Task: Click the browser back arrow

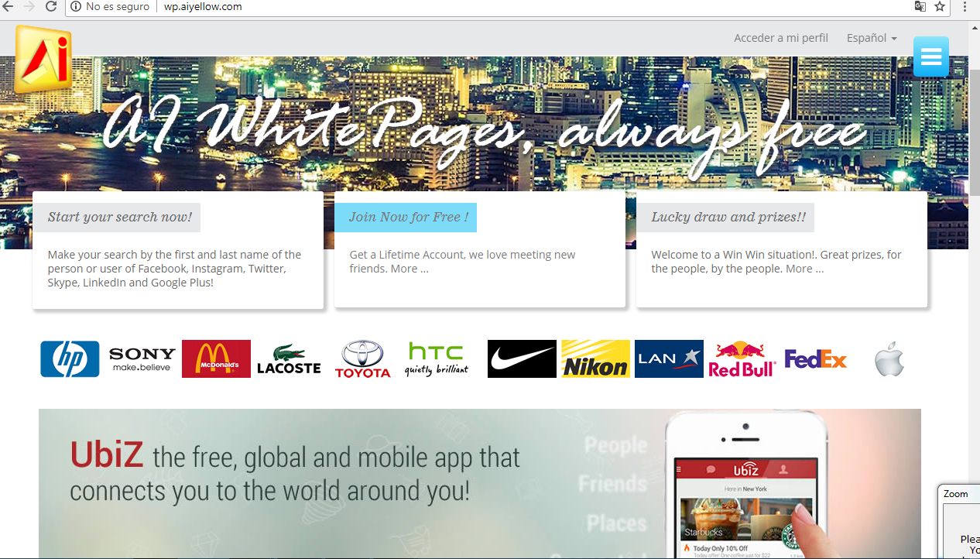Action: (8, 7)
